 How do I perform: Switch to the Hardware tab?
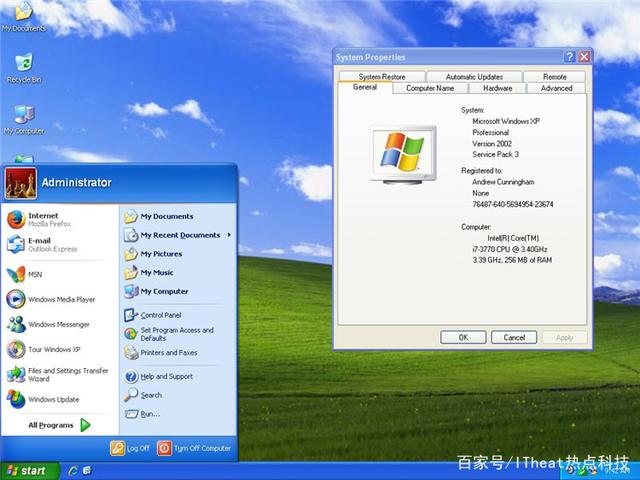pyautogui.click(x=498, y=88)
